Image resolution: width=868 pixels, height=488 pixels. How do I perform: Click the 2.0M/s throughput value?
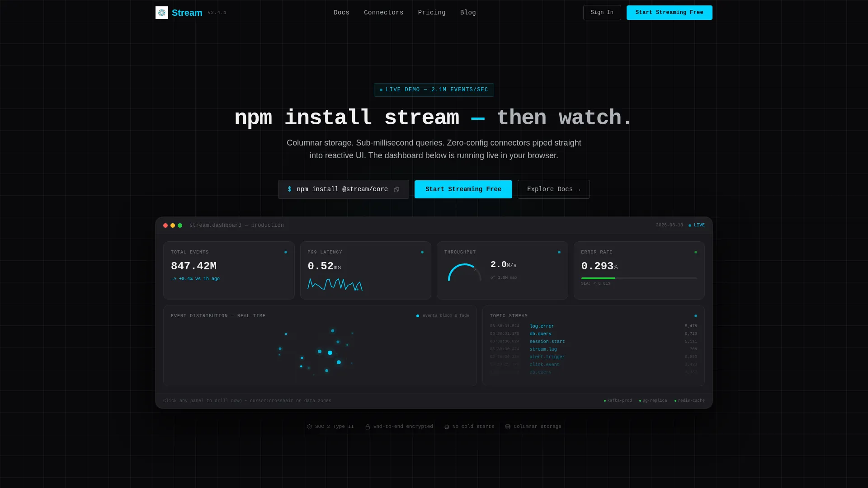(503, 265)
